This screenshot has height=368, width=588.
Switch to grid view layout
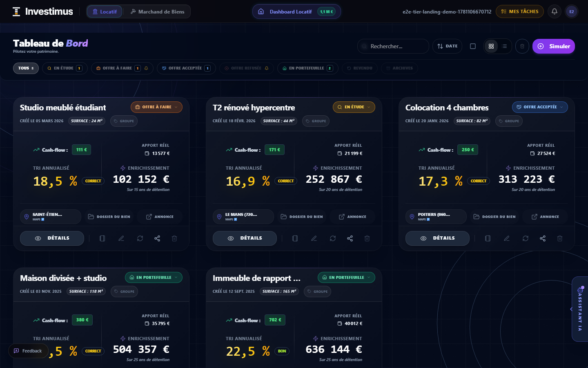(x=491, y=46)
